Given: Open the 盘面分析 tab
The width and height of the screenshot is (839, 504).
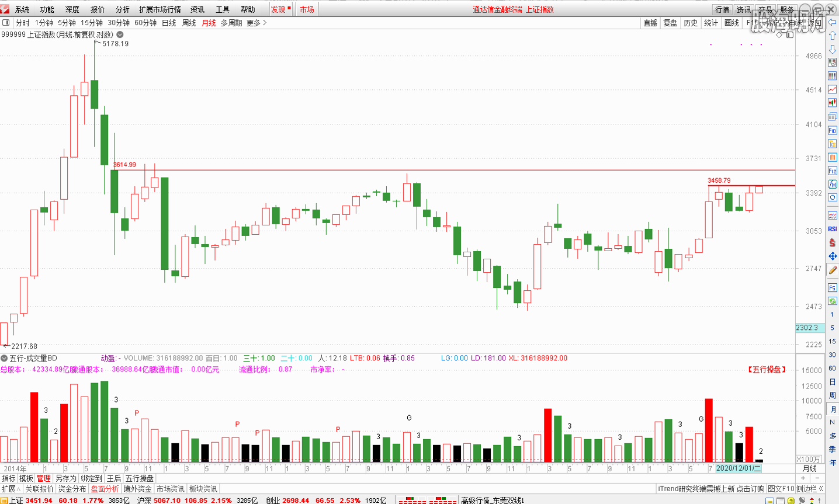Looking at the screenshot, I should click(x=105, y=489).
